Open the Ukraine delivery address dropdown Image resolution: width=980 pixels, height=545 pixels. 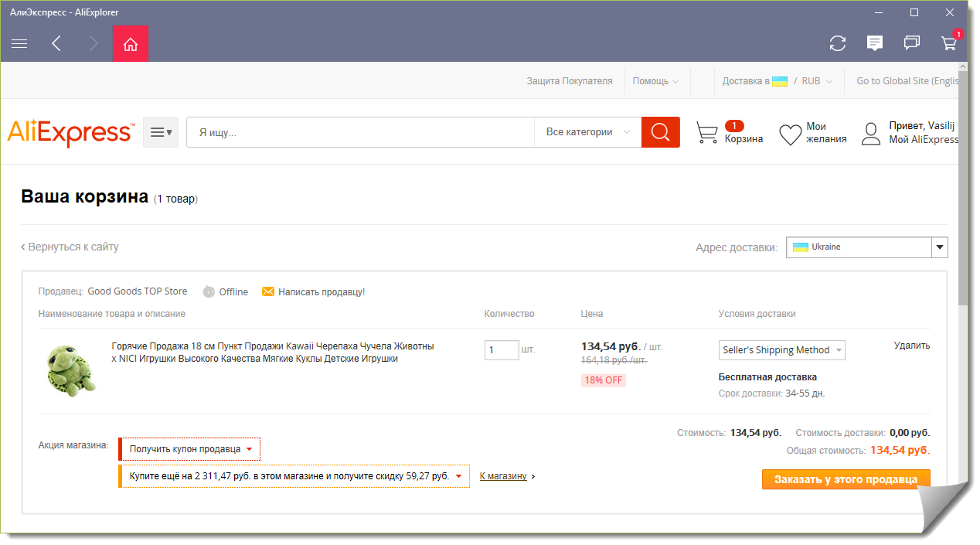[866, 247]
